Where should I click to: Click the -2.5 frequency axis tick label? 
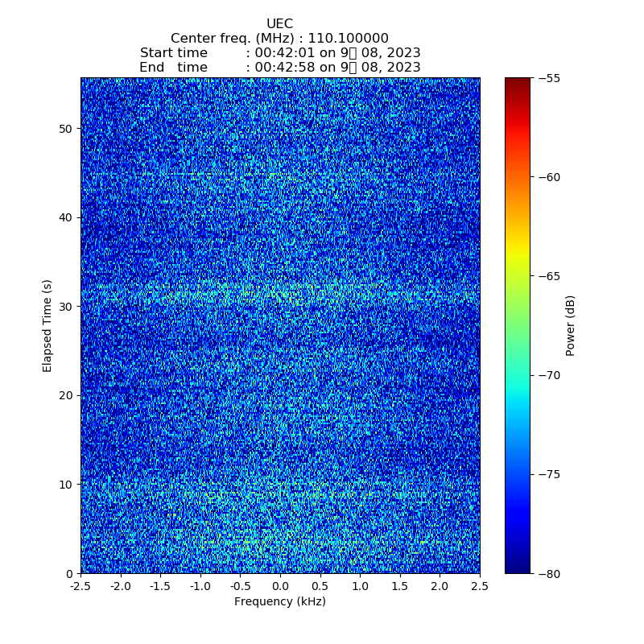(x=80, y=587)
